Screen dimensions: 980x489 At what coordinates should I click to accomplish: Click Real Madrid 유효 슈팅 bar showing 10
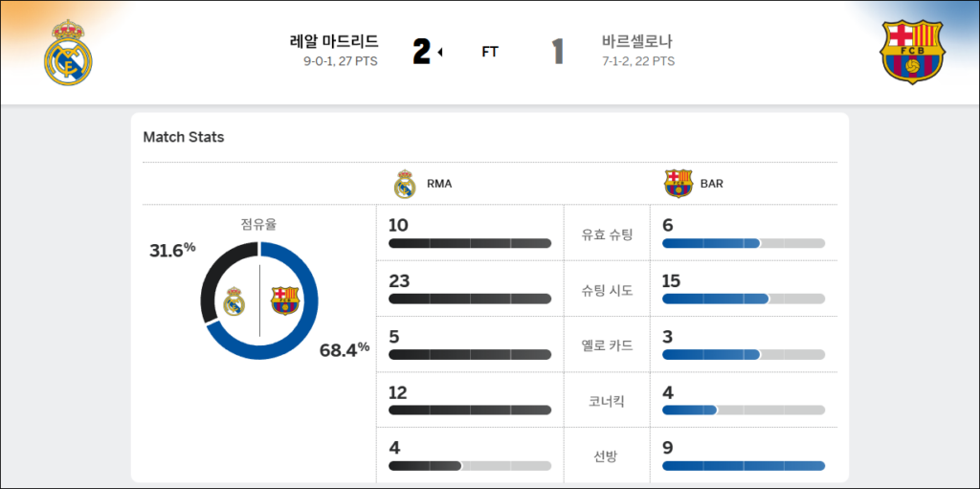(x=470, y=243)
